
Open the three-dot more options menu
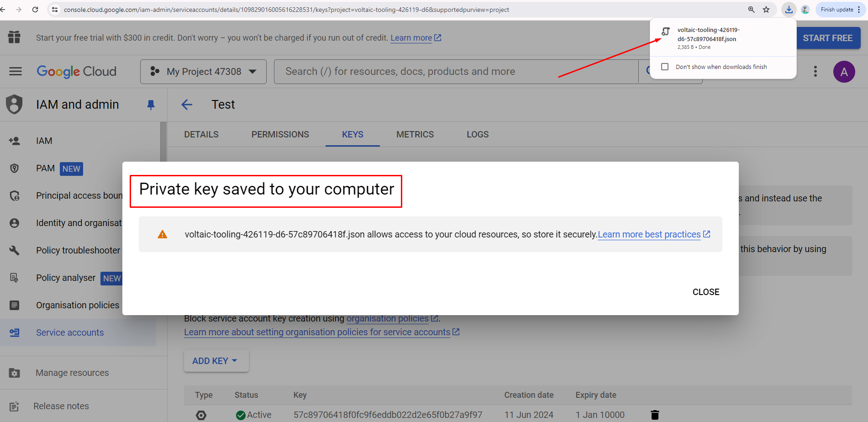pos(815,71)
